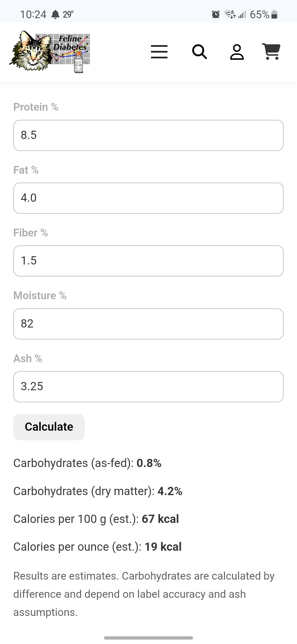The height and width of the screenshot is (644, 297).
Task: Tap the Calories per ounce result
Action: point(97,547)
